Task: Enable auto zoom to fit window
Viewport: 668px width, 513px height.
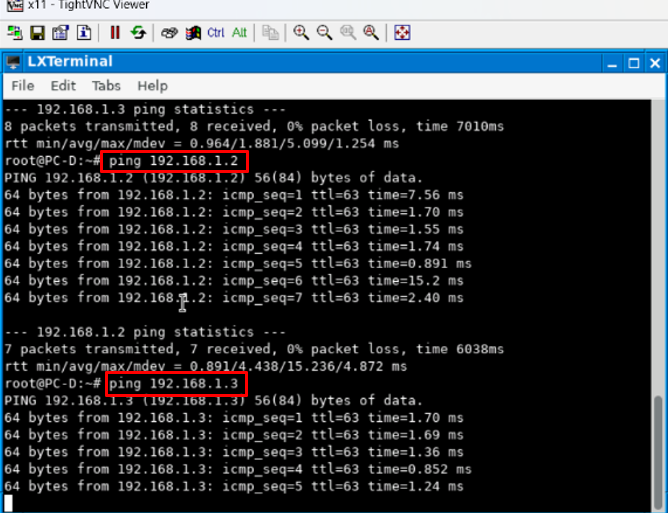Action: [x=370, y=33]
